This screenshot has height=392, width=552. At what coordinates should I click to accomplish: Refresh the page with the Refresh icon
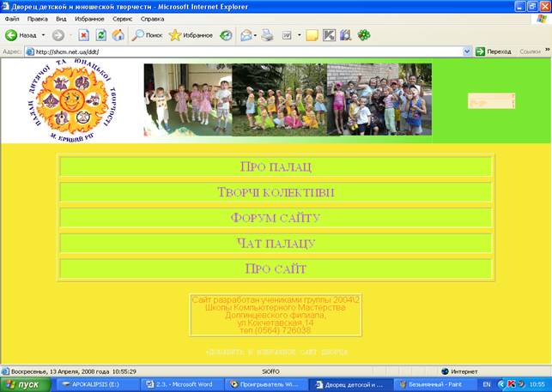(x=100, y=35)
